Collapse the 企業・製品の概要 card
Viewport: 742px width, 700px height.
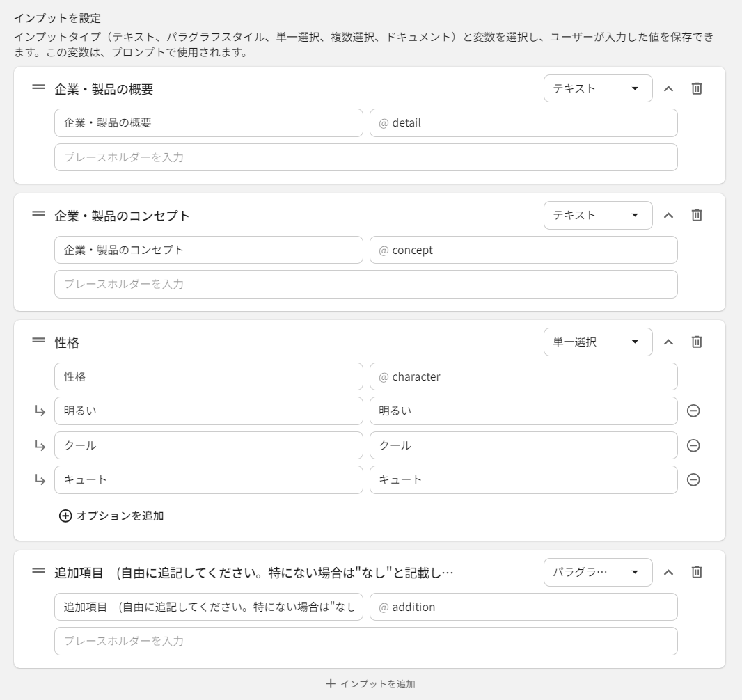point(668,88)
